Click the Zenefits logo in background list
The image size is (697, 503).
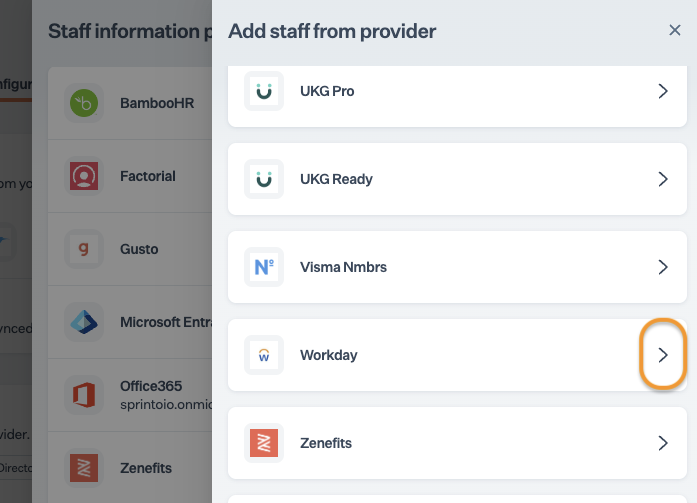pos(84,468)
